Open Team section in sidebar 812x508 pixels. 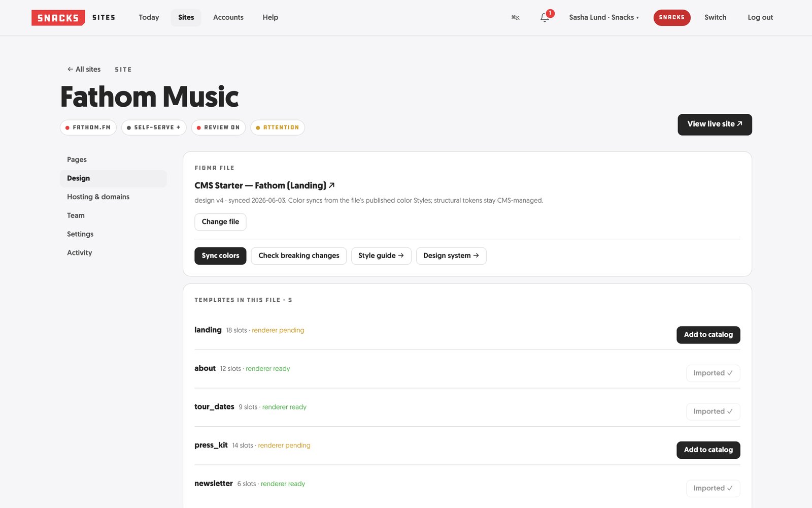point(113,215)
